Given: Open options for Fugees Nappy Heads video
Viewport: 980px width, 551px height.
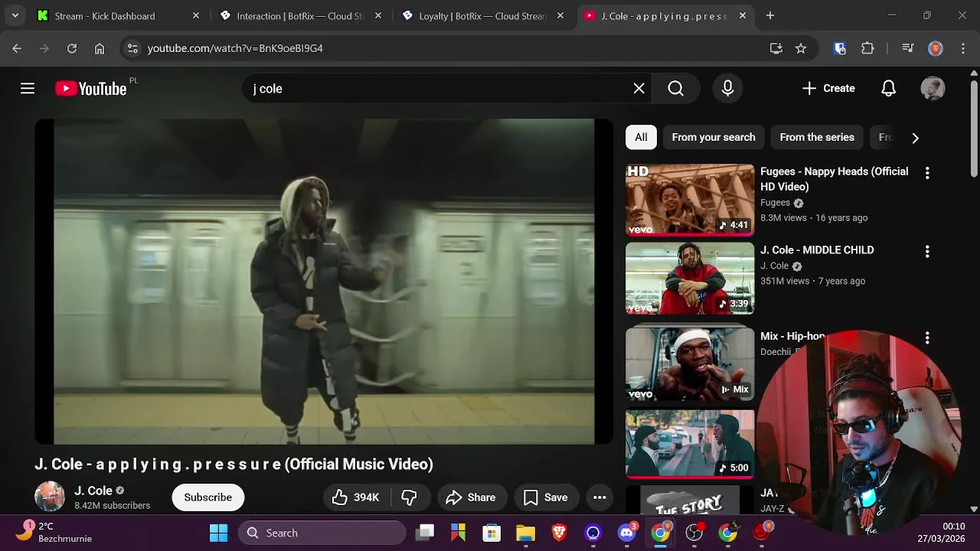Looking at the screenshot, I should pyautogui.click(x=927, y=173).
